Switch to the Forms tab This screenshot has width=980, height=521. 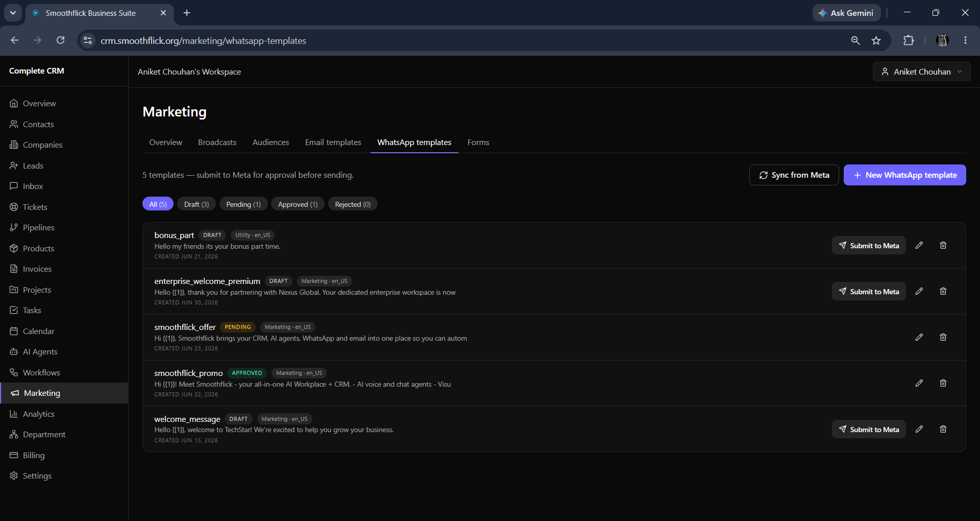coord(478,143)
